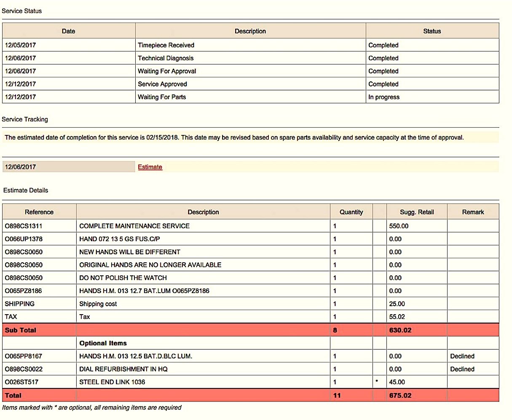Click the Total amount 675.02
Screen dimensions: 512x420
point(400,396)
